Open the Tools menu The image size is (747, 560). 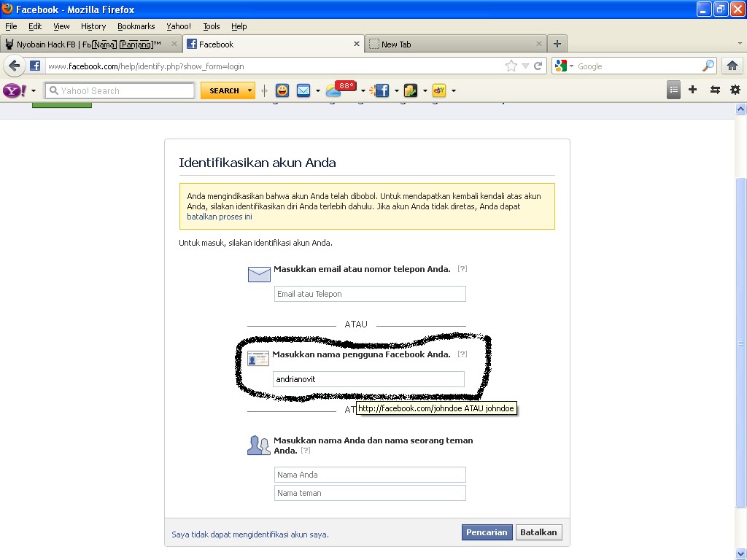point(212,26)
